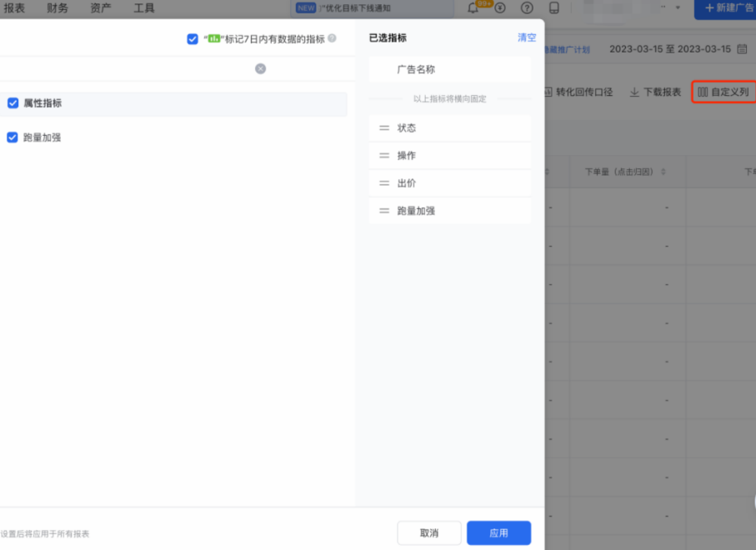Click the download center icon in header
756x550 pixels.
click(500, 8)
